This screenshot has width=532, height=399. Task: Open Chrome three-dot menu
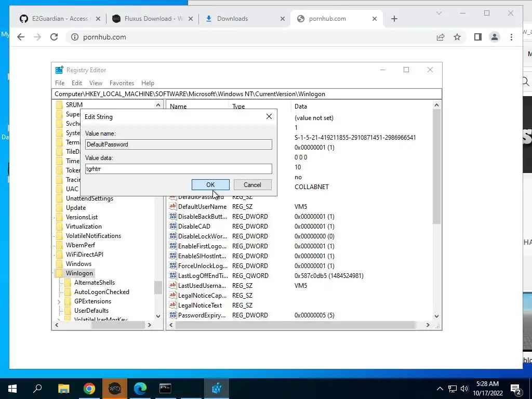[511, 37]
